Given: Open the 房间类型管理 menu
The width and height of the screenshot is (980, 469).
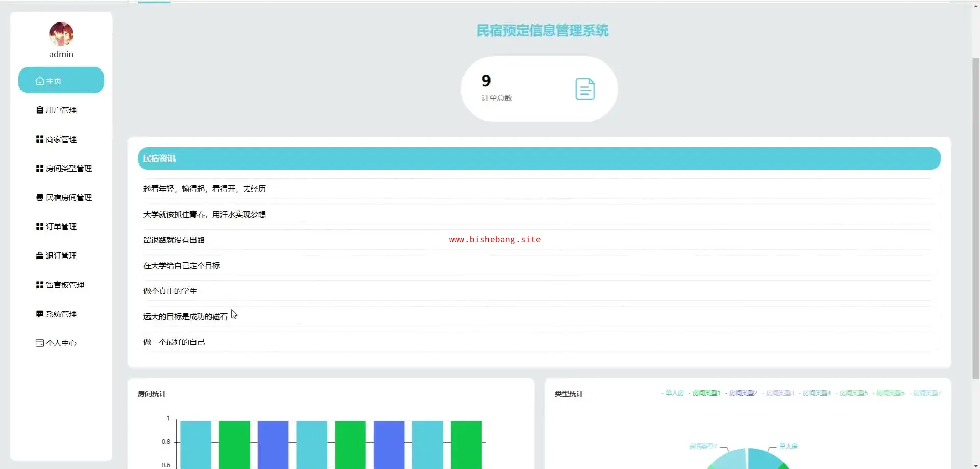Looking at the screenshot, I should click(61, 168).
